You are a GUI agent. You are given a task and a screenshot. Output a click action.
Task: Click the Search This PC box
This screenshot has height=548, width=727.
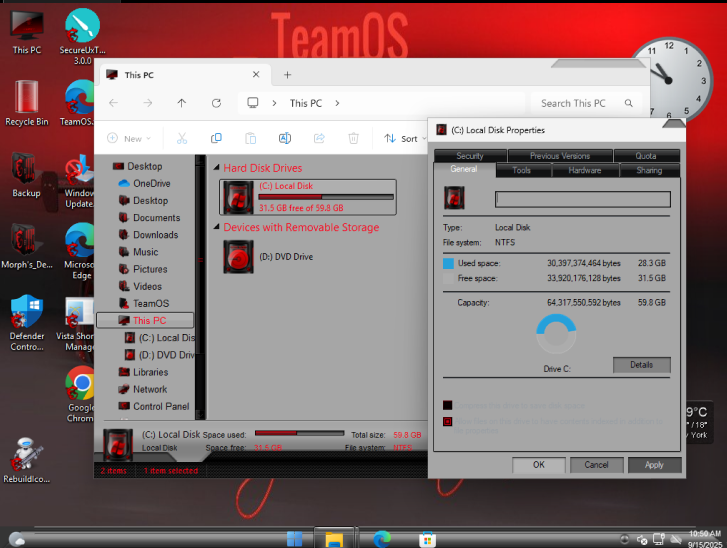586,103
